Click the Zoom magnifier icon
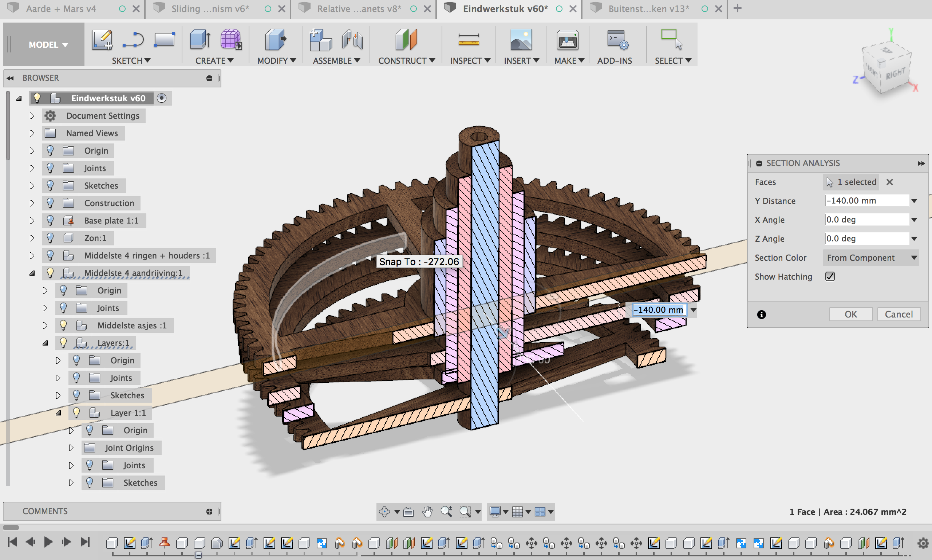The height and width of the screenshot is (560, 932). (446, 512)
